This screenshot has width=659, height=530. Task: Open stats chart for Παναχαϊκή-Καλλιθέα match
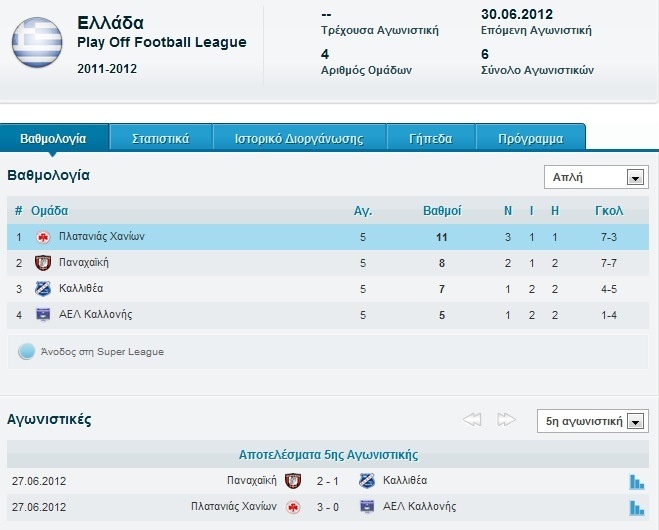(x=637, y=481)
